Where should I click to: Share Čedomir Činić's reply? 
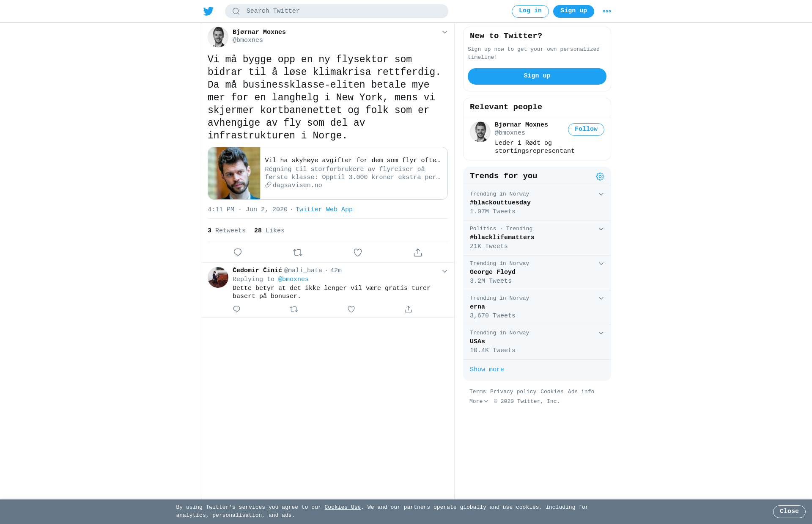(x=408, y=309)
